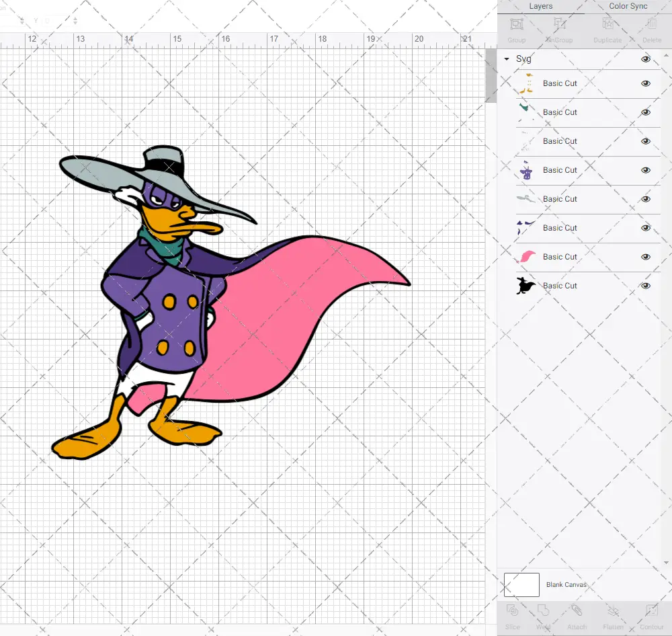Hide the gray hat Basic Cut layer
This screenshot has height=636, width=672.
pos(645,199)
